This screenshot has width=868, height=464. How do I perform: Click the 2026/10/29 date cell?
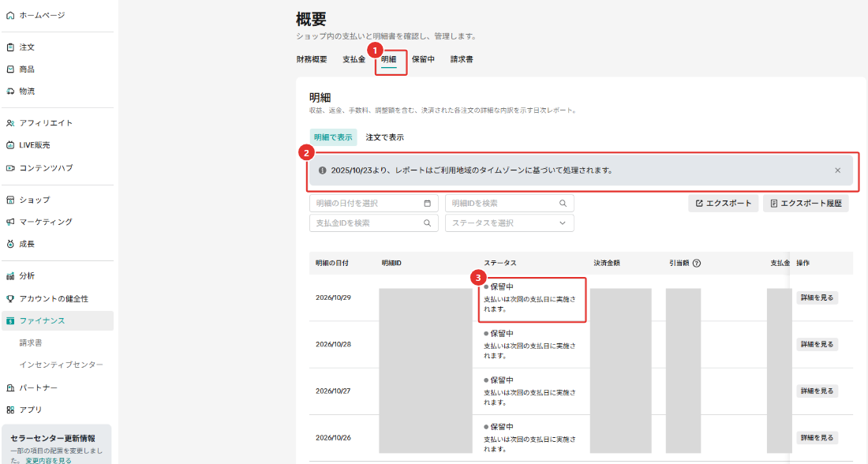pyautogui.click(x=333, y=297)
